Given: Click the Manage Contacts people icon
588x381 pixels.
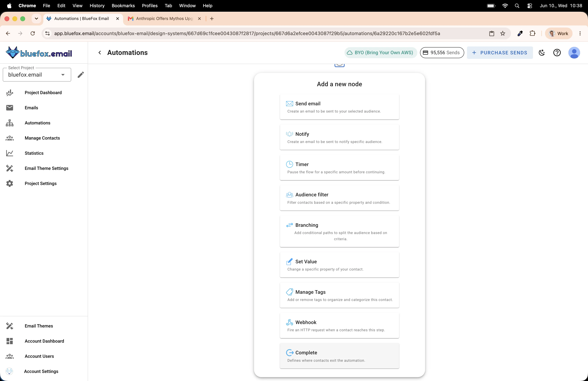Looking at the screenshot, I should click(10, 138).
